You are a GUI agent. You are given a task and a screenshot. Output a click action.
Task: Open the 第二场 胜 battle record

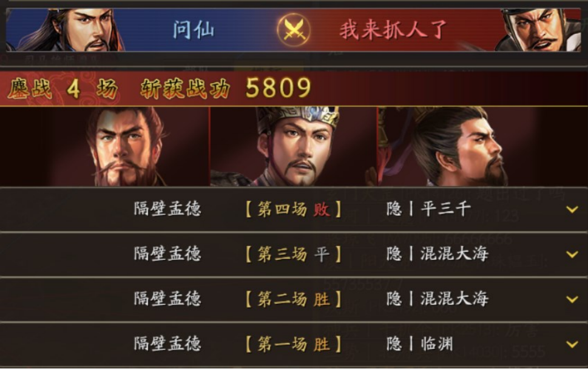point(294,299)
